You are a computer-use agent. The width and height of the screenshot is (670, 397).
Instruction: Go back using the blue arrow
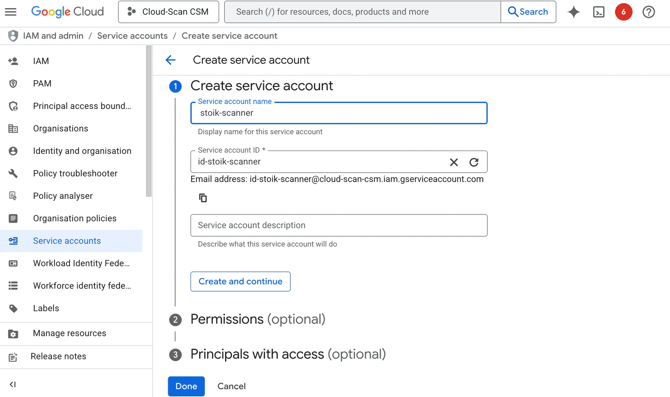point(170,60)
